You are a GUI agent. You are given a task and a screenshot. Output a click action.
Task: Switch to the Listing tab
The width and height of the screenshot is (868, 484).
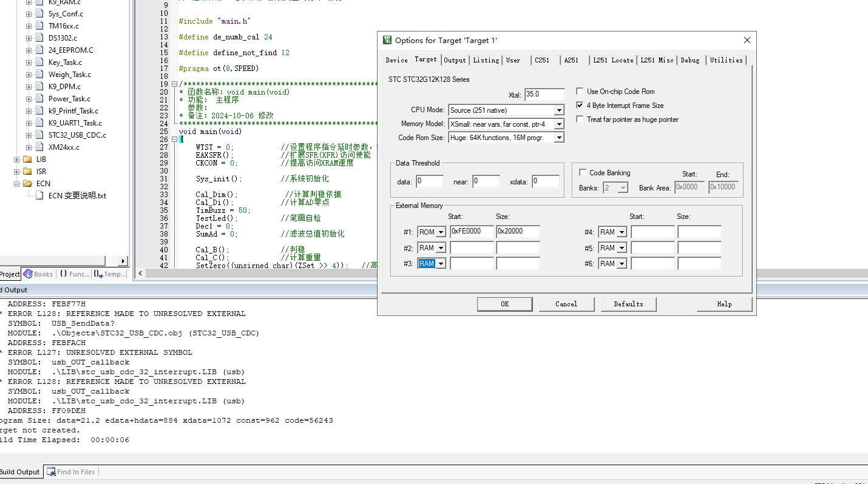click(486, 60)
